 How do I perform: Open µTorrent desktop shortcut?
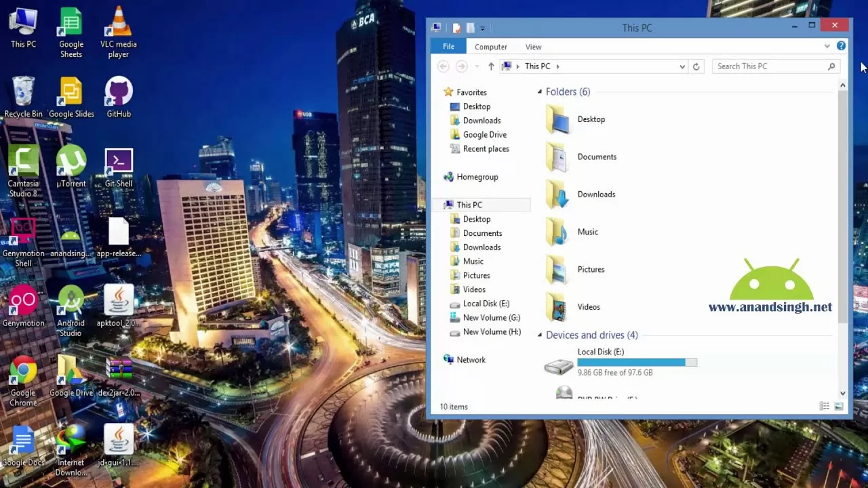(x=71, y=167)
